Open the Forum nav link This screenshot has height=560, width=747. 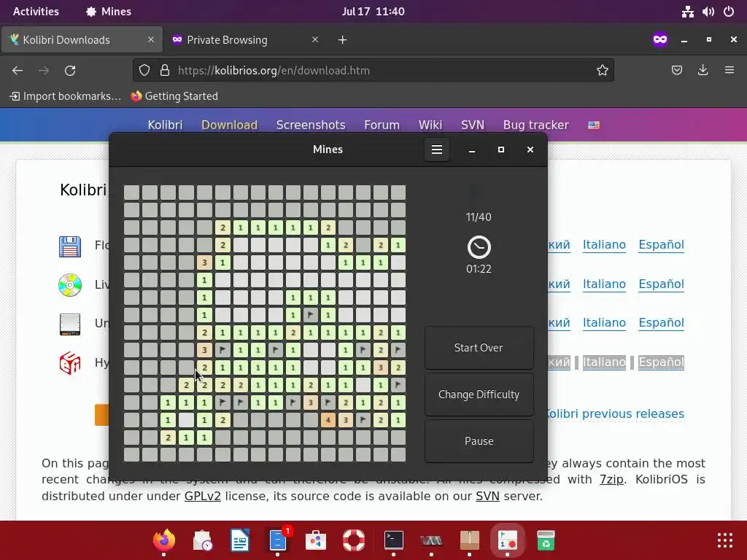click(382, 125)
